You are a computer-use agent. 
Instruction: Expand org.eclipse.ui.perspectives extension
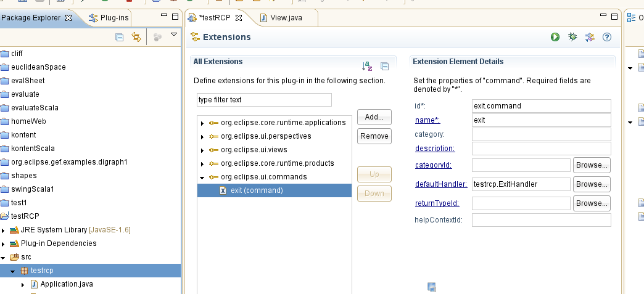point(202,137)
